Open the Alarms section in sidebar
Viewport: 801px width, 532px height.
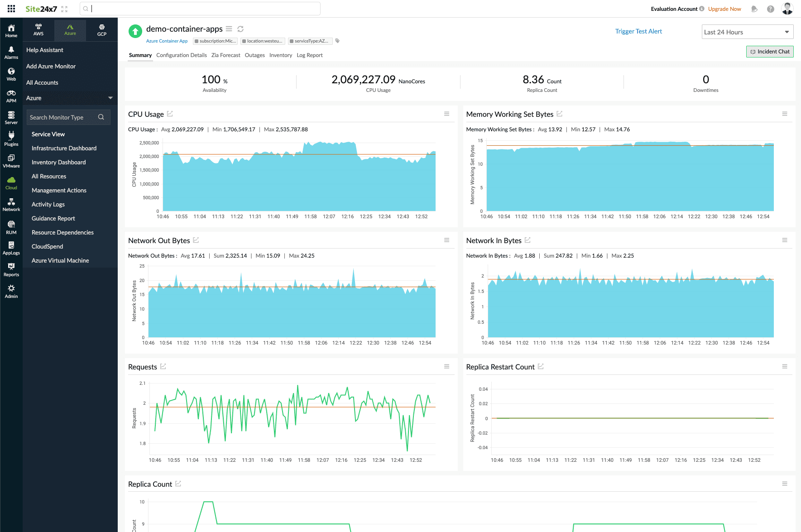tap(11, 51)
